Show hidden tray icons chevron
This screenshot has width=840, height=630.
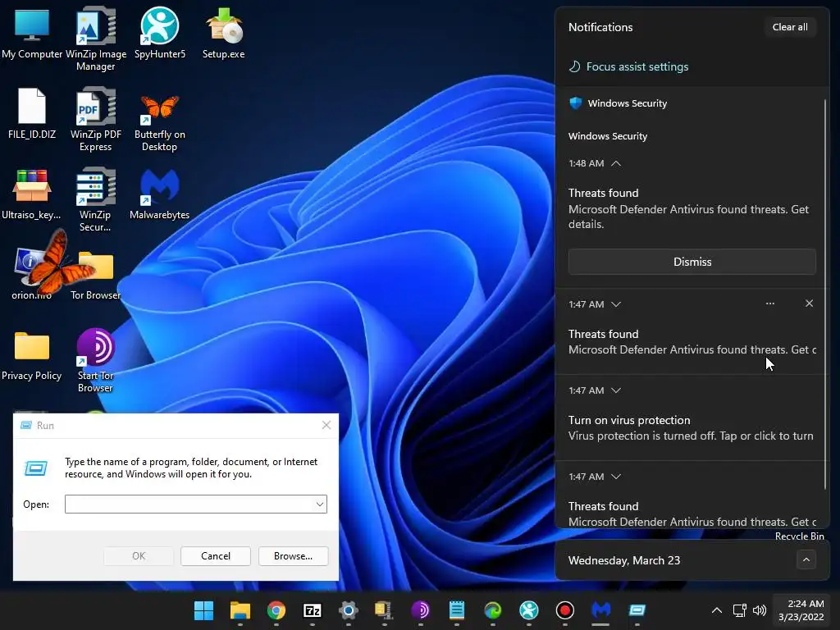[x=717, y=610]
